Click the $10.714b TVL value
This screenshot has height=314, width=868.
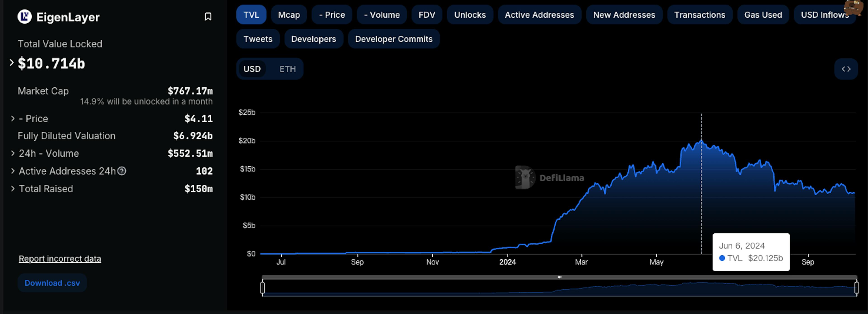click(x=51, y=63)
